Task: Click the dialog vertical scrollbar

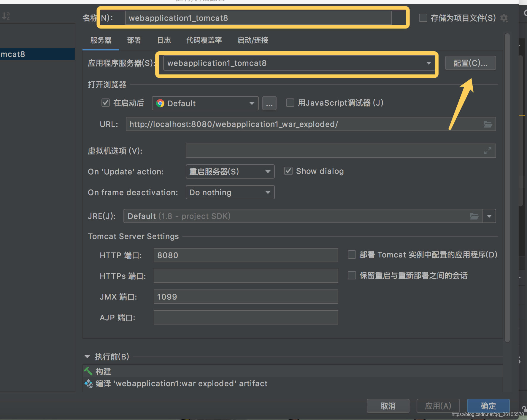Action: coord(507,187)
